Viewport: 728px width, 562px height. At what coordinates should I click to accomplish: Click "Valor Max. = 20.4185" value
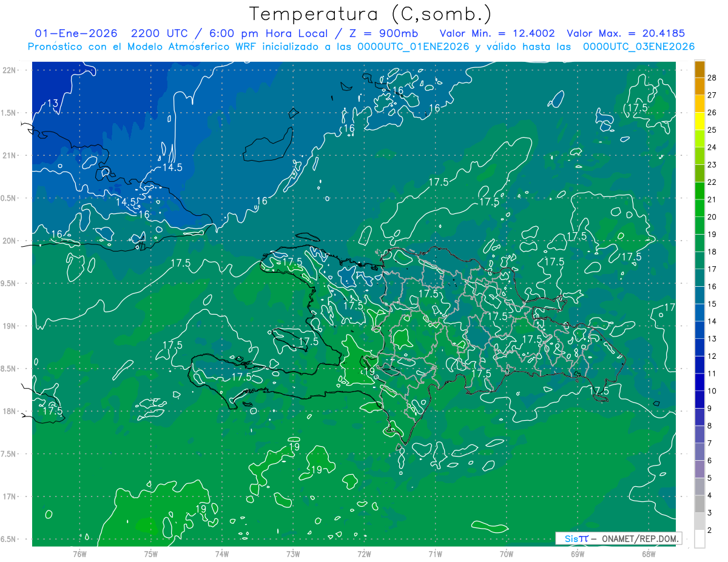tap(625, 33)
